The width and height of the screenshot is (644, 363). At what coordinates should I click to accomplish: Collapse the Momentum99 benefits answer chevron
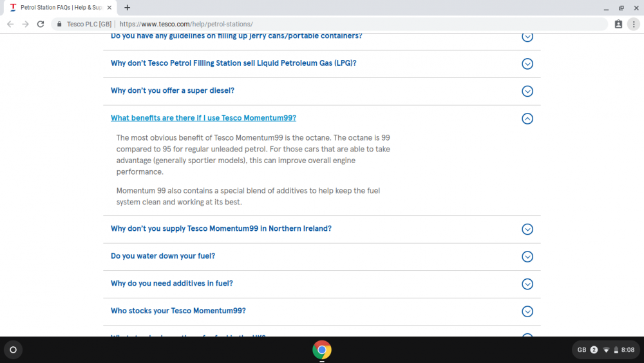coord(527,119)
